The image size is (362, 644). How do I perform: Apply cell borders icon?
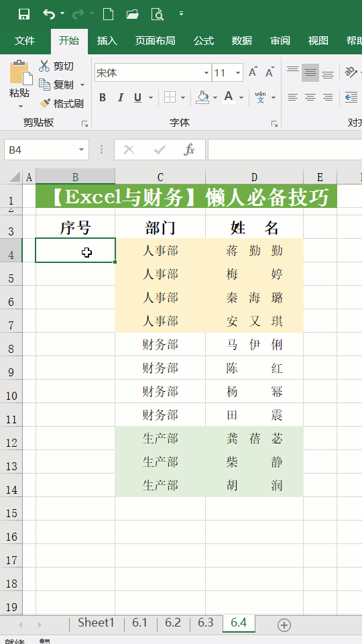pos(170,97)
